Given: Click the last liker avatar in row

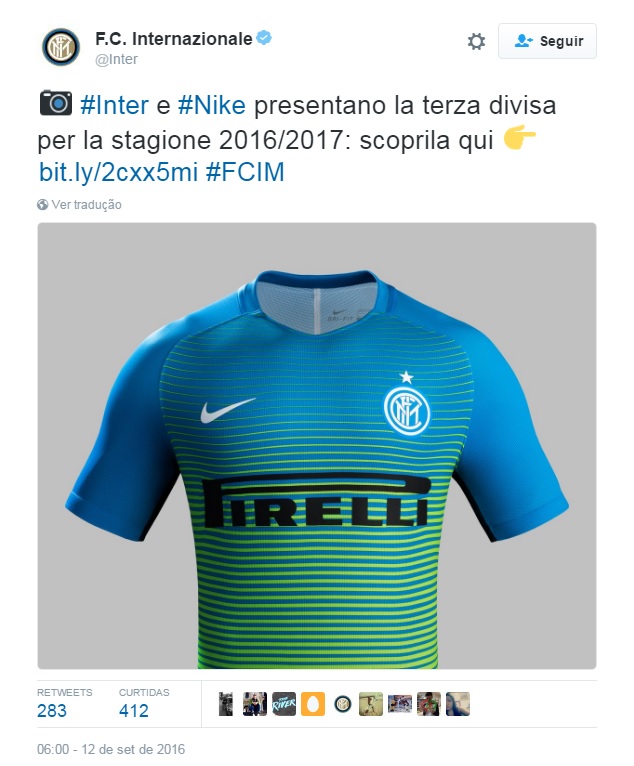Looking at the screenshot, I should tap(458, 704).
